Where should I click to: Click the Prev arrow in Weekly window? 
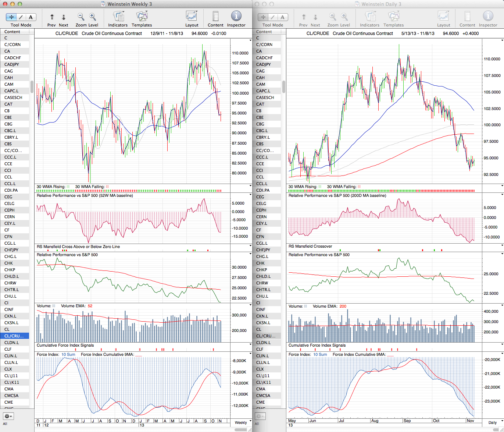(x=52, y=17)
